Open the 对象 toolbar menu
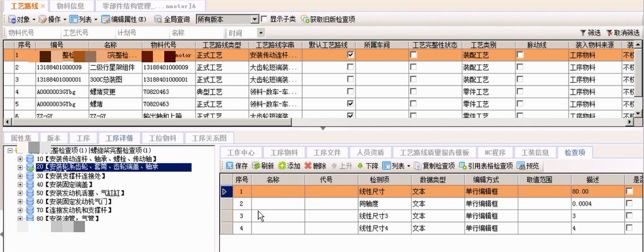The width and height of the screenshot is (644, 252). click(22, 19)
